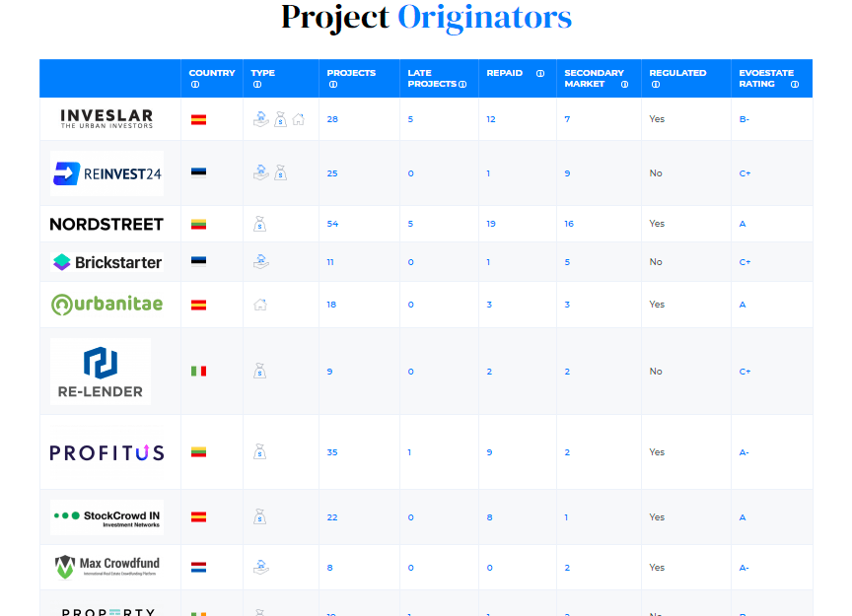The image size is (852, 616).
Task: Click the Projects column header
Action: point(359,78)
